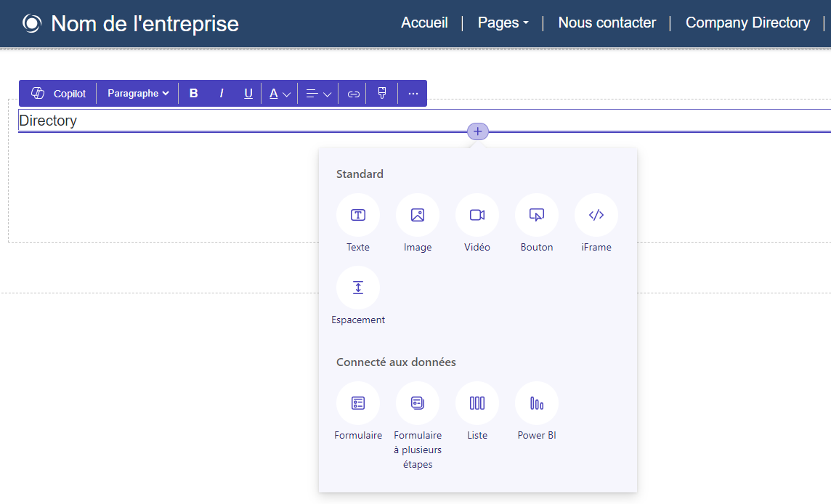831x504 pixels.
Task: Add a Power BI component
Action: point(536,403)
